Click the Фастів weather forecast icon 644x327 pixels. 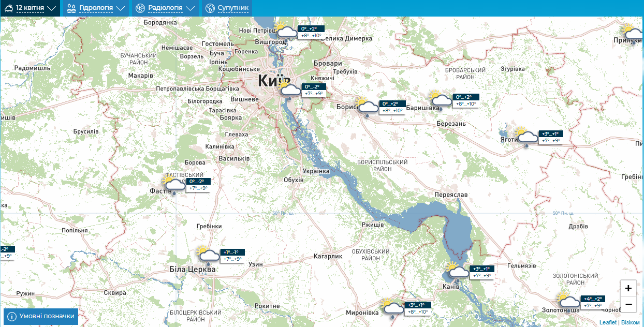(x=173, y=184)
